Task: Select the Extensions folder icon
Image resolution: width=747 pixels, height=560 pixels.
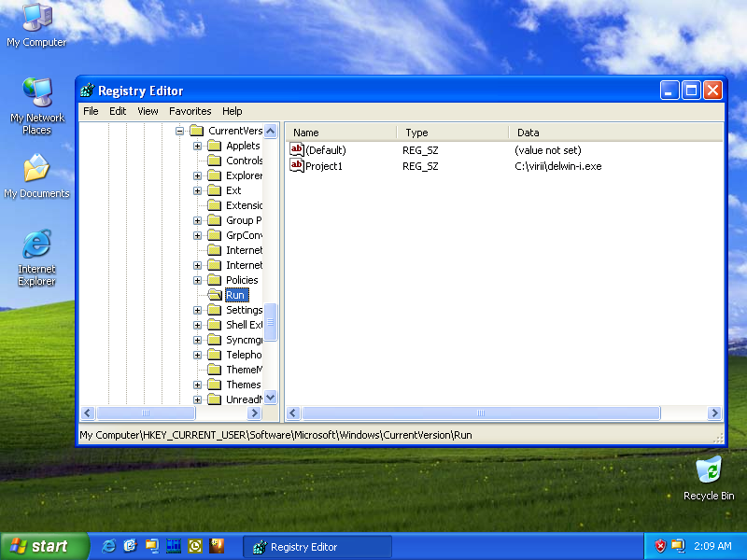Action: click(215, 205)
